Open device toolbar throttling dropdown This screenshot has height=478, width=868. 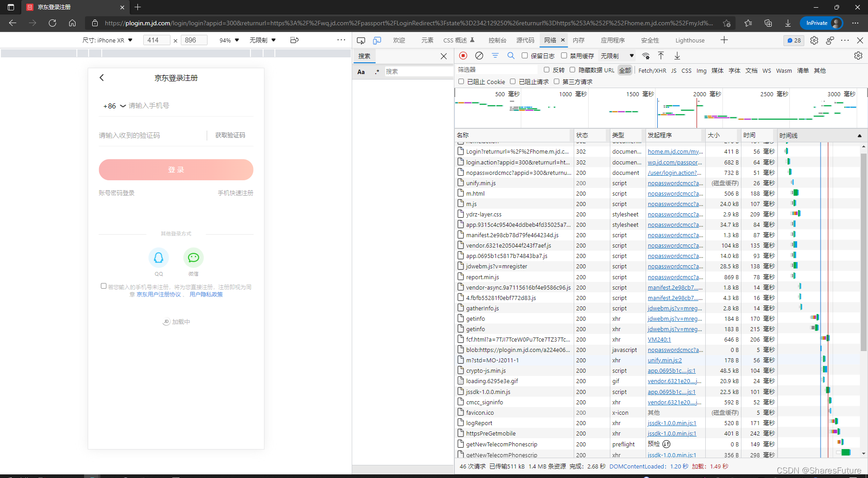tap(263, 40)
